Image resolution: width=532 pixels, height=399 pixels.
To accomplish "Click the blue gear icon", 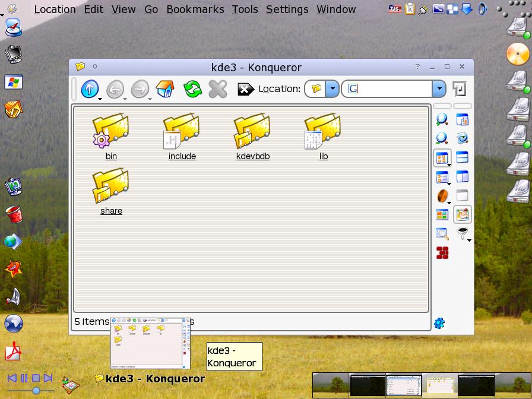I will (439, 323).
